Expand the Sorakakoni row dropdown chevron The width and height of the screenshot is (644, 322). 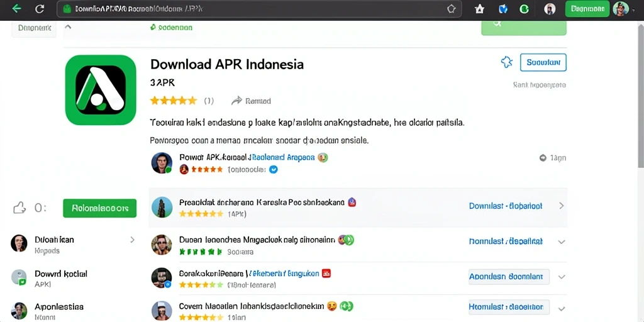tap(562, 277)
